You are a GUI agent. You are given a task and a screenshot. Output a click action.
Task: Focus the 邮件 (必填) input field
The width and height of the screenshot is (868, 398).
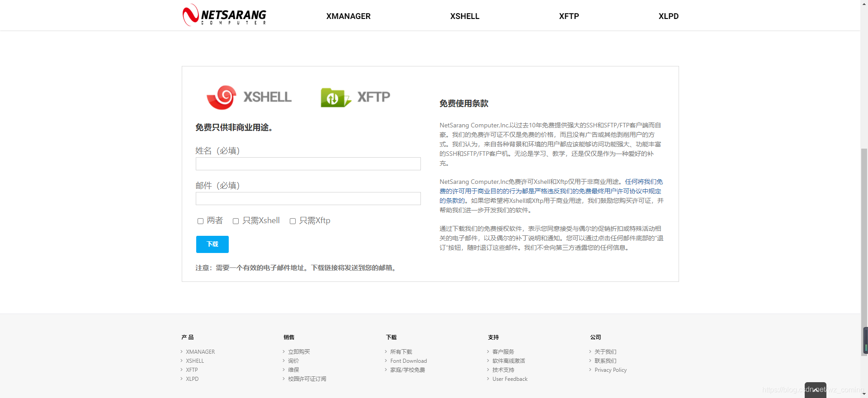tap(308, 198)
